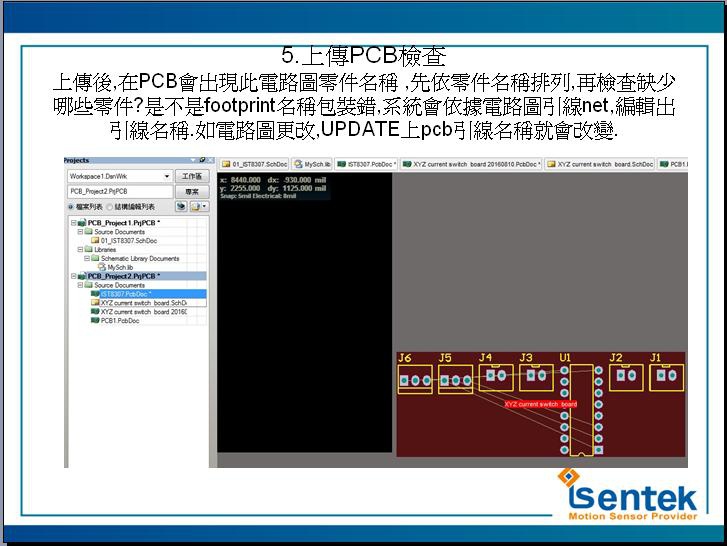Viewport: 727px width, 546px height.
Task: Click the Isentek logo on the slide
Action: [627, 495]
